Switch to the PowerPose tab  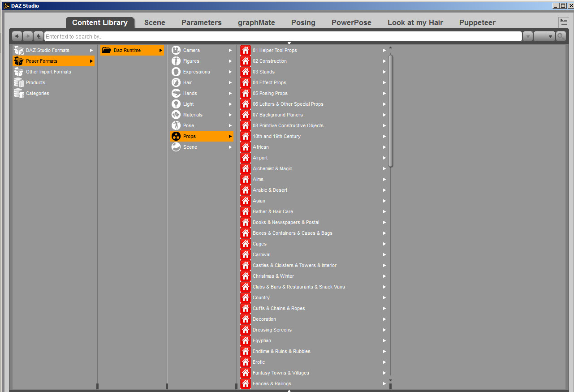[x=351, y=22]
